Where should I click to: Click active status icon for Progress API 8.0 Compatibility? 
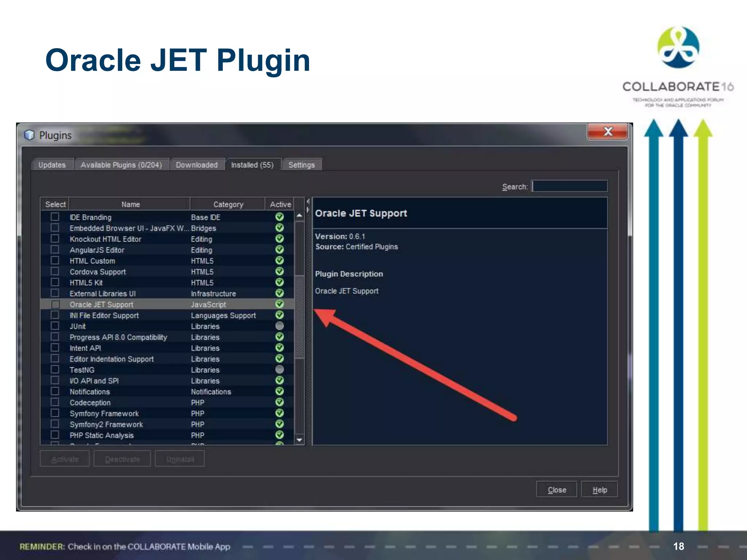pyautogui.click(x=279, y=337)
